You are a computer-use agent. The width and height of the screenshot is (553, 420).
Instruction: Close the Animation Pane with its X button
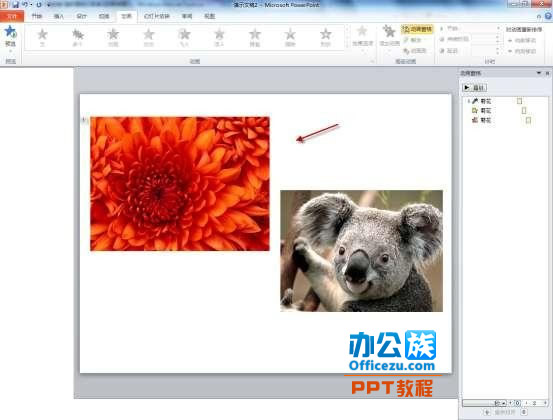point(548,73)
